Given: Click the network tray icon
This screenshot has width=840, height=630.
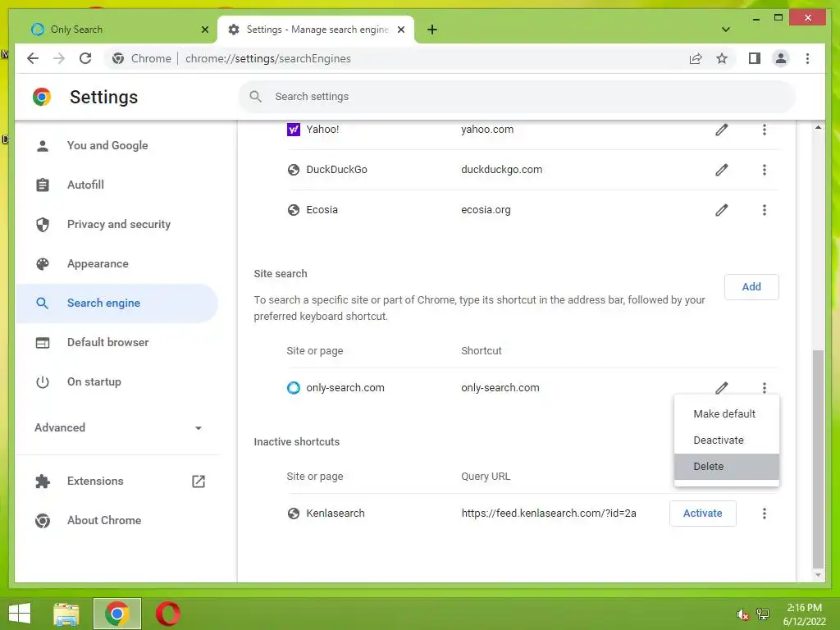Looking at the screenshot, I should click(763, 614).
